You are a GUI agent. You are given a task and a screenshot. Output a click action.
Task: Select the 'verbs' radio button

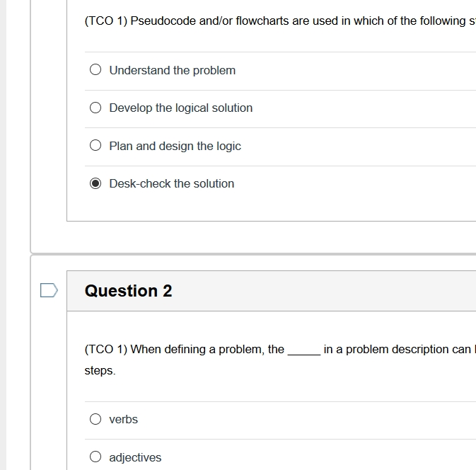95,419
